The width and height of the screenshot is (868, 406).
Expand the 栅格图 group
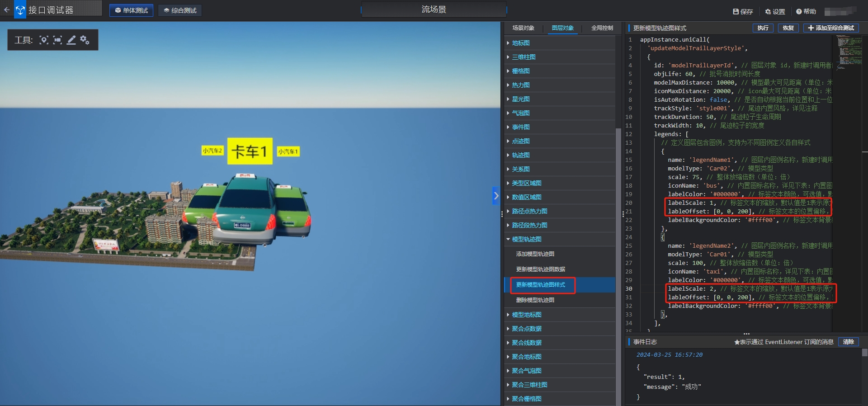click(560, 71)
